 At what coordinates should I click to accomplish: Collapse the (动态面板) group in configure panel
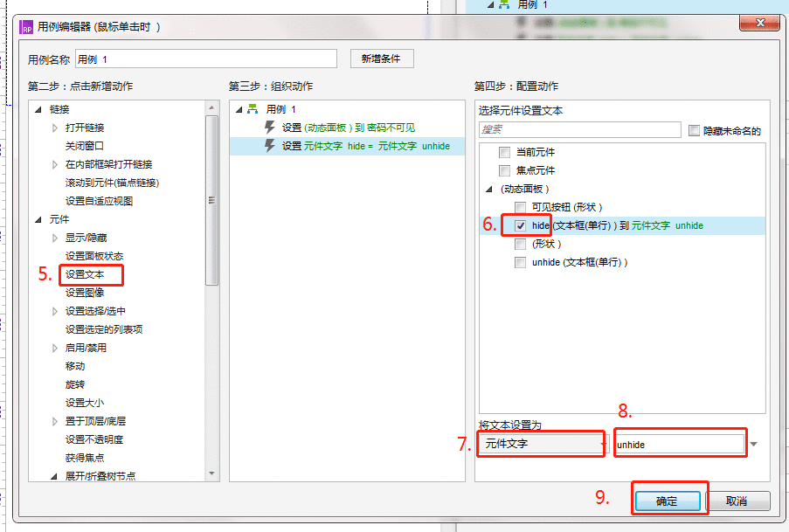tap(488, 190)
